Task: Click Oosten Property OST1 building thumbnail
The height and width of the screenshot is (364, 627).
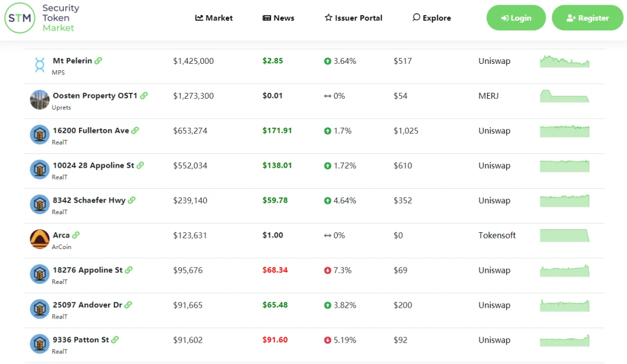Action: pos(39,100)
